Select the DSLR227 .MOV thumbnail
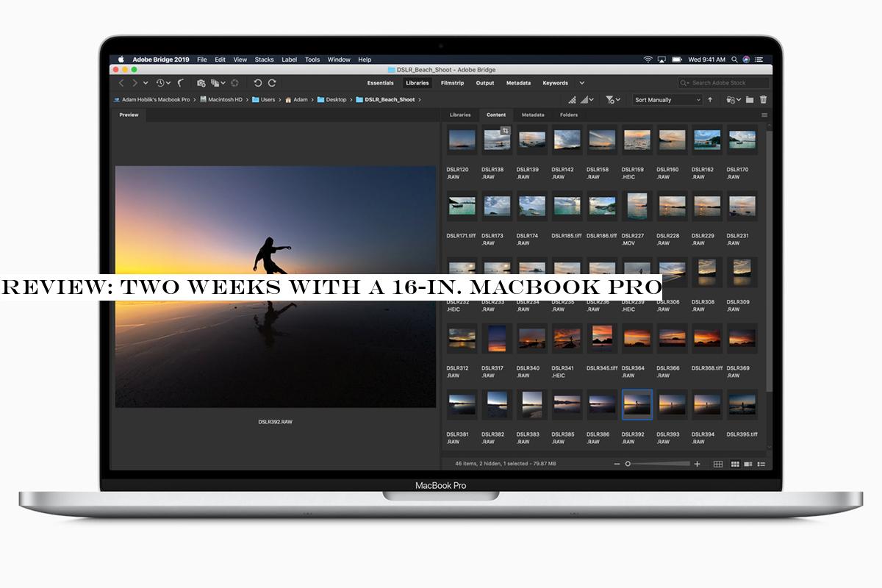 pos(637,206)
